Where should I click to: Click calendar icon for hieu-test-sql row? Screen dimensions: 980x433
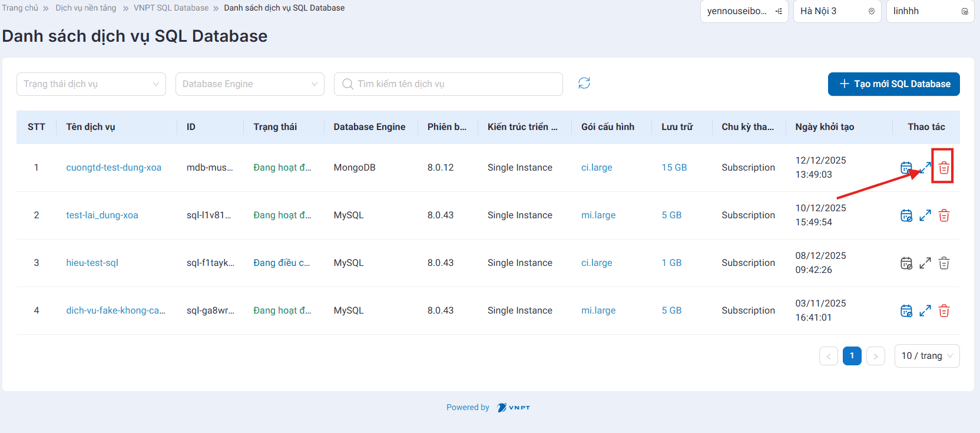906,263
